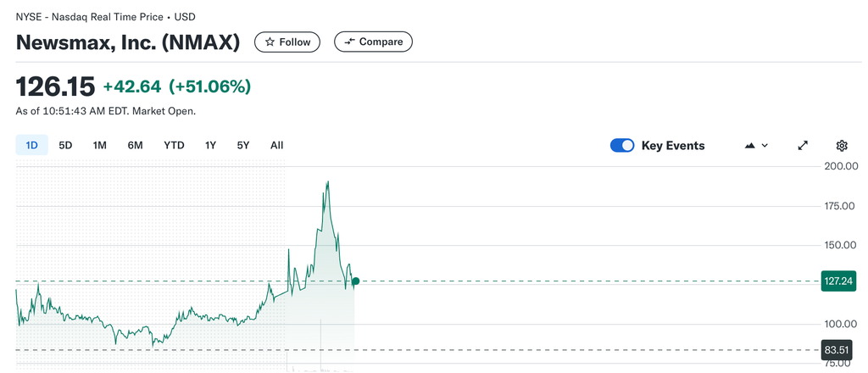Open the Compare stocks button
Image resolution: width=868 pixels, height=373 pixels.
373,42
